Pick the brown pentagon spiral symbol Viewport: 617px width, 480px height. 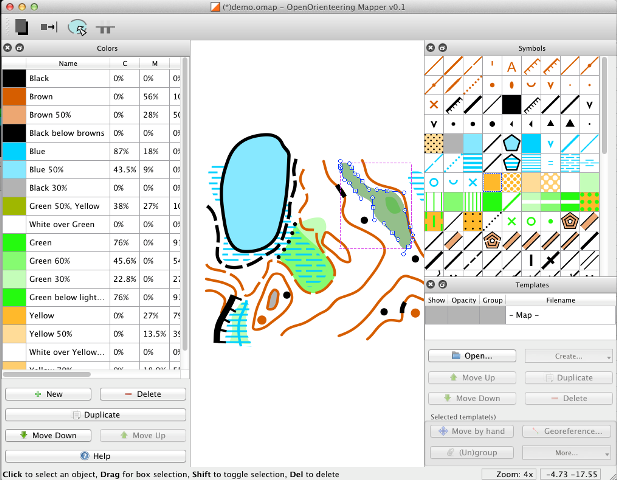[569, 221]
